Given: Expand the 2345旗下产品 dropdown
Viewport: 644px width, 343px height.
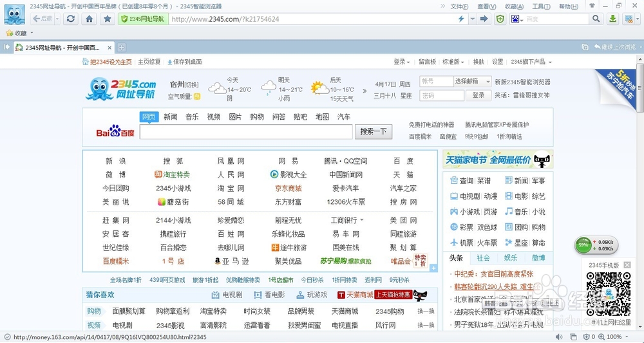Looking at the screenshot, I should pyautogui.click(x=531, y=62).
